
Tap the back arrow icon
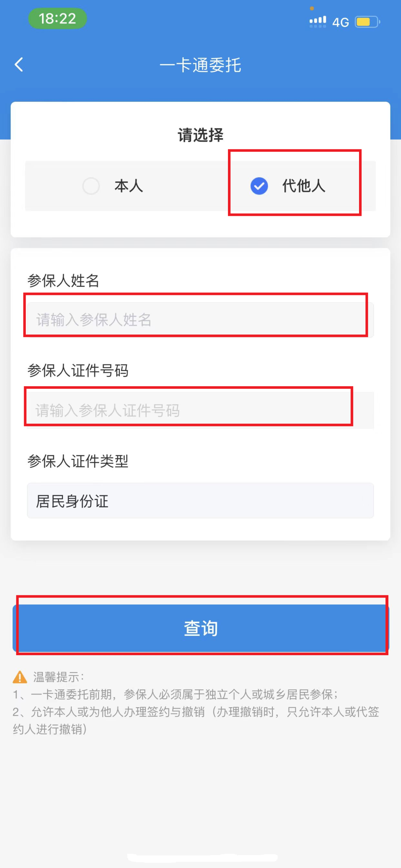19,65
